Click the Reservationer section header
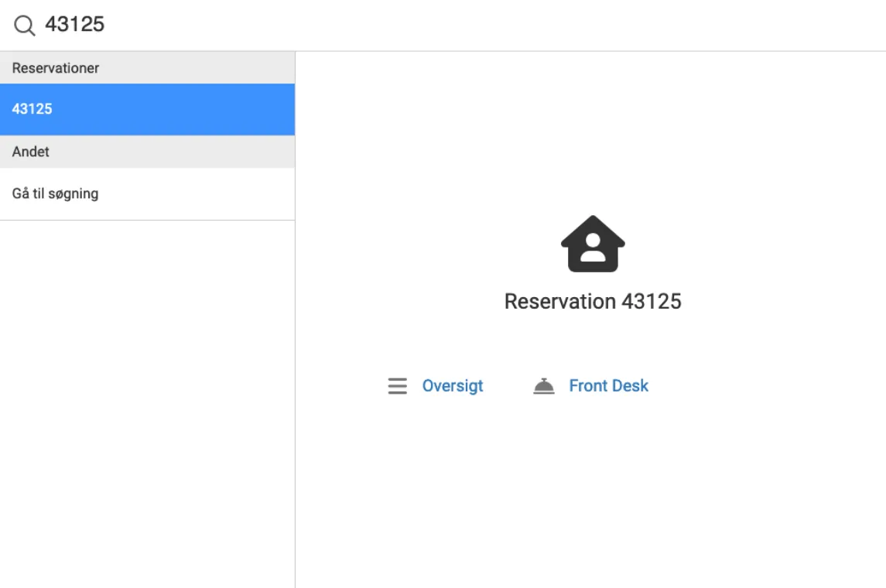This screenshot has width=886, height=588. pyautogui.click(x=56, y=68)
